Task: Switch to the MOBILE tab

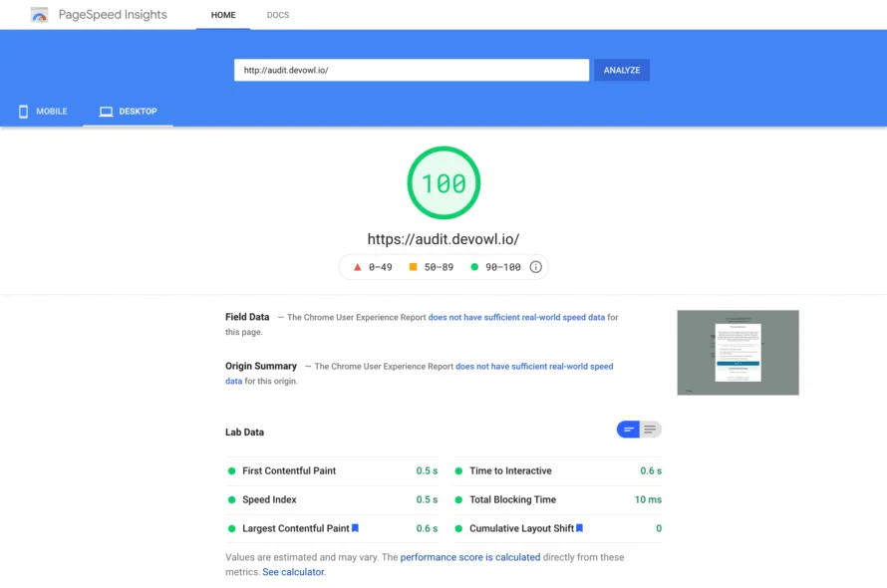Action: pyautogui.click(x=43, y=112)
